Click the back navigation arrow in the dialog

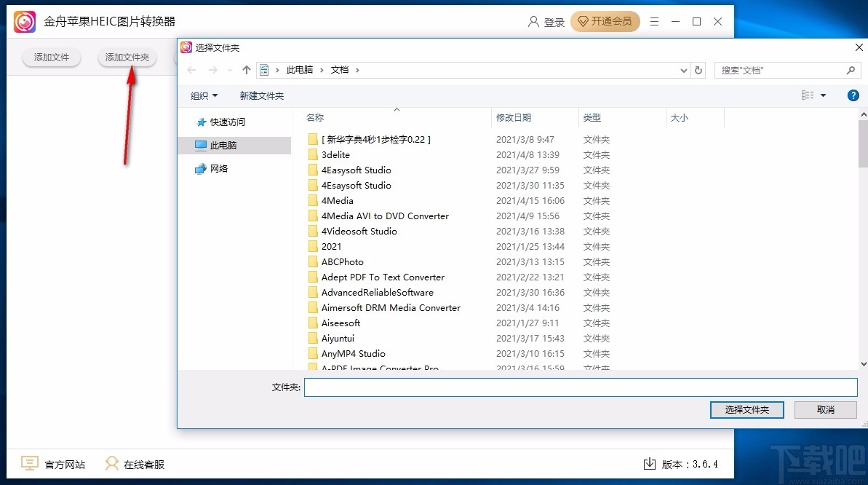click(191, 69)
